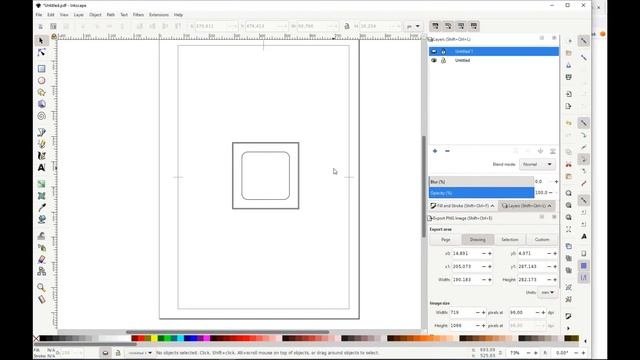This screenshot has width=640, height=360.
Task: Open the Path menu
Action: point(111,15)
